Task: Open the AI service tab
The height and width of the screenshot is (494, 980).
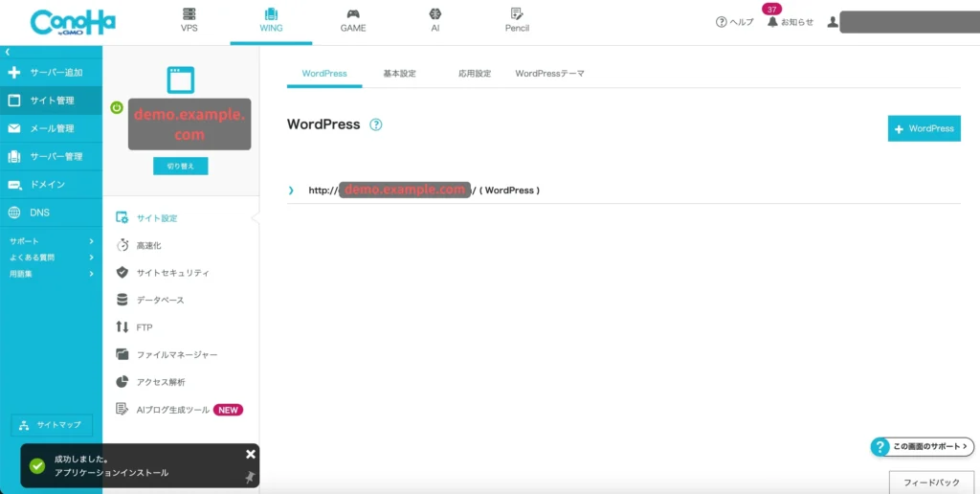Action: click(x=435, y=21)
